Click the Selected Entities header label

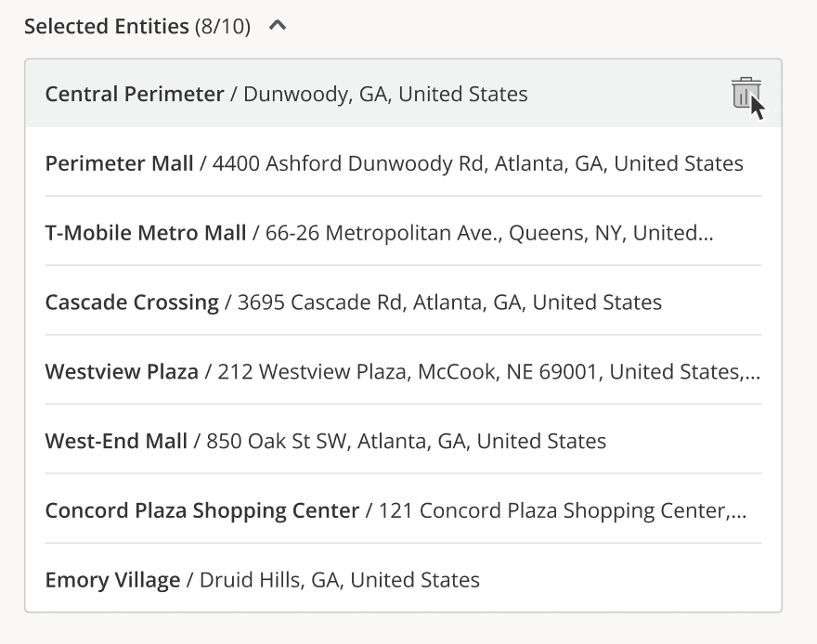tap(106, 26)
